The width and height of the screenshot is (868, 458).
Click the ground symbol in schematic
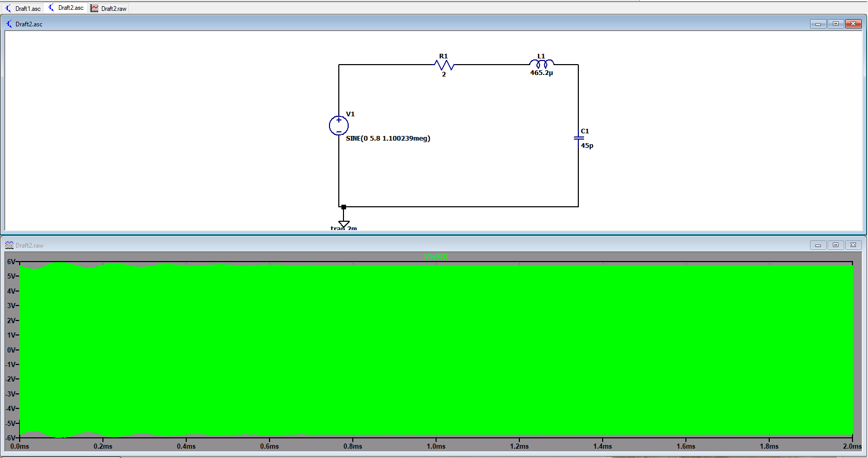[344, 224]
